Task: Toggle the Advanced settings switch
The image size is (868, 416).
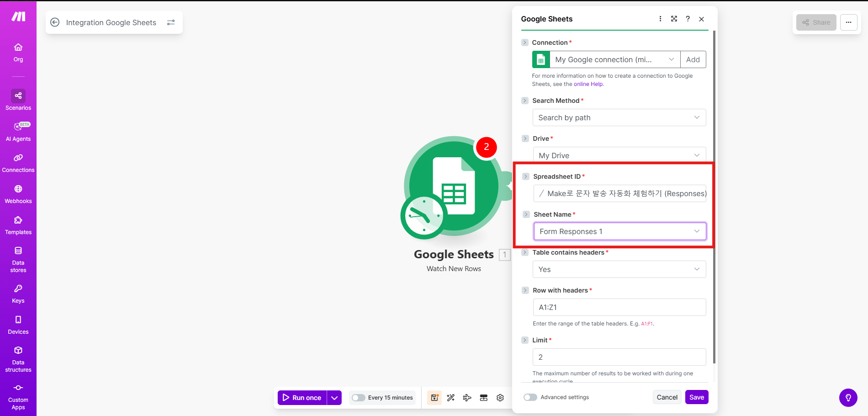Action: point(530,397)
